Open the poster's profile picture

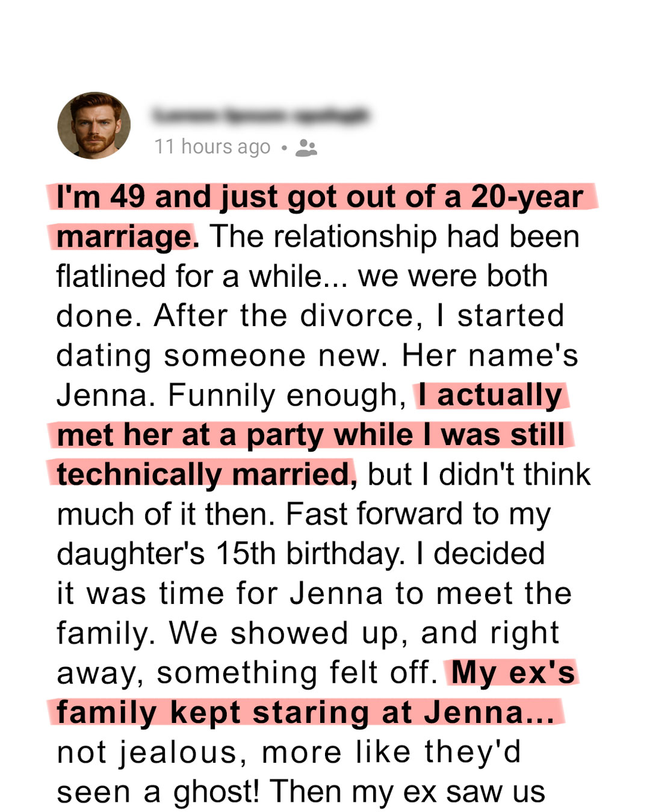[x=94, y=126]
